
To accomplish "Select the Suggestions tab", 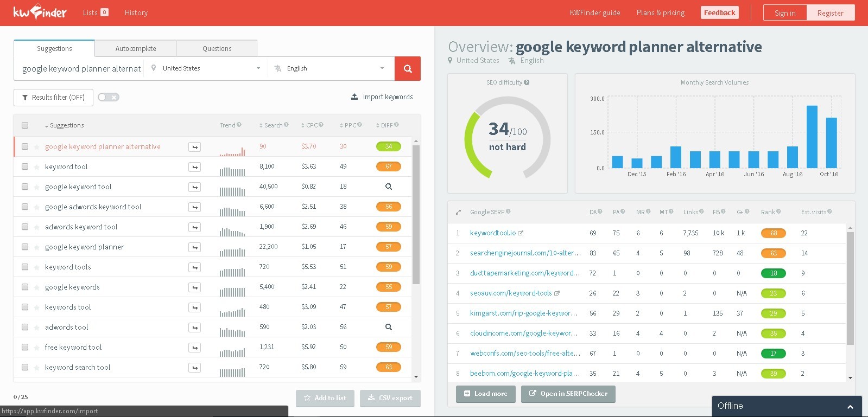I will [x=54, y=48].
